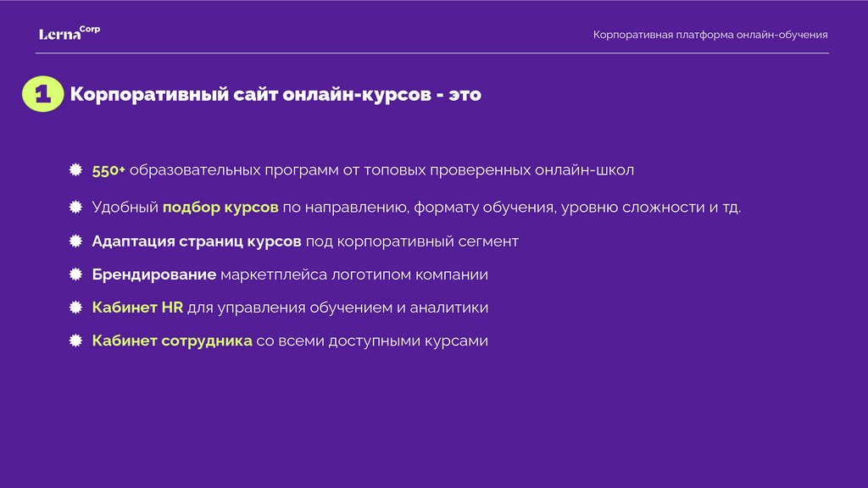Click highlighted phrase 'Кабинет HR'
This screenshot has width=868, height=488.
click(x=137, y=308)
